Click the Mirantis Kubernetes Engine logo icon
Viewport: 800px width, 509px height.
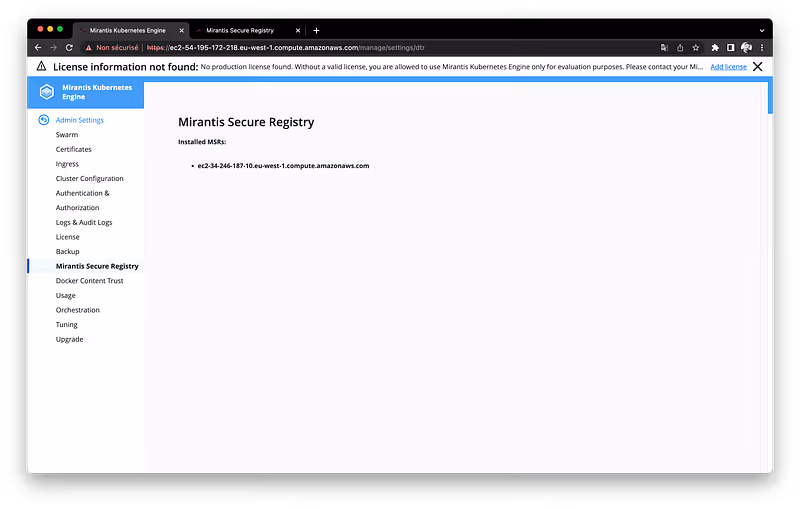(x=46, y=93)
